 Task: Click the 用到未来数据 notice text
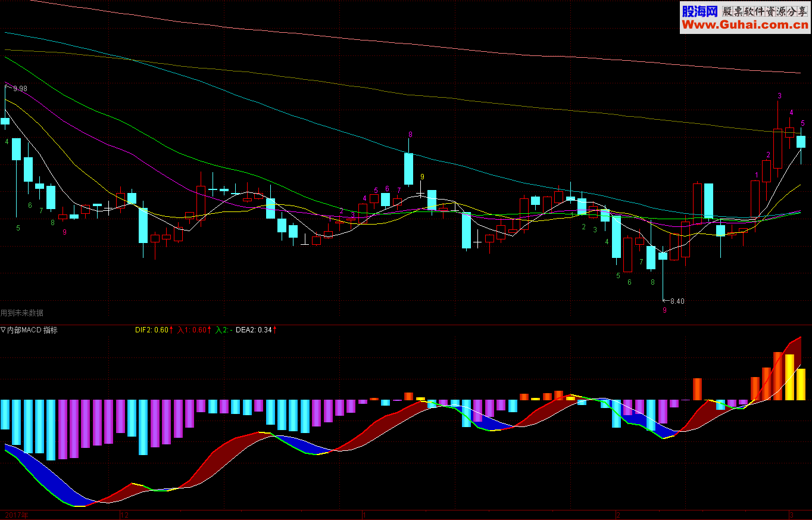coord(22,313)
